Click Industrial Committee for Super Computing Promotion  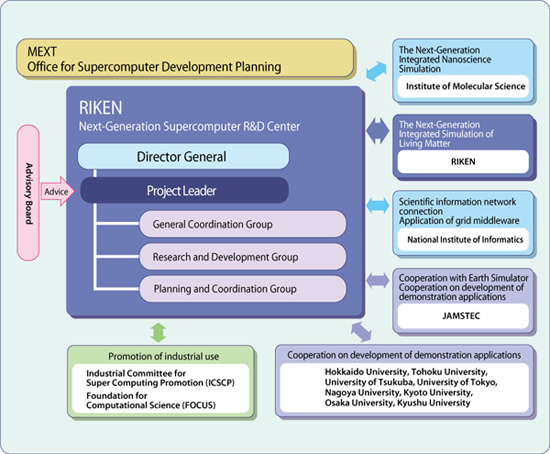pyautogui.click(x=160, y=378)
